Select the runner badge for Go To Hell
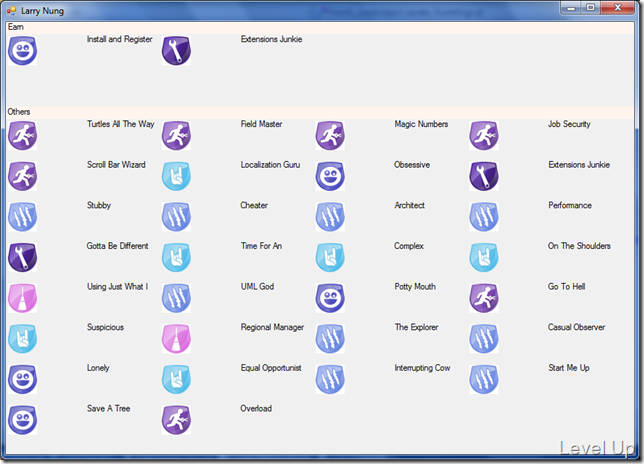644x464 pixels. tap(484, 298)
